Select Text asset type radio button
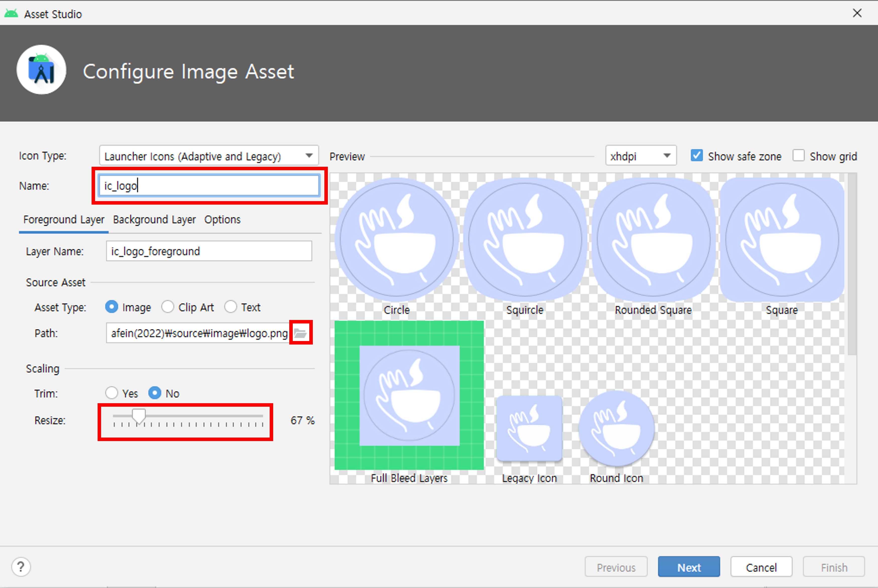878x588 pixels. point(231,307)
